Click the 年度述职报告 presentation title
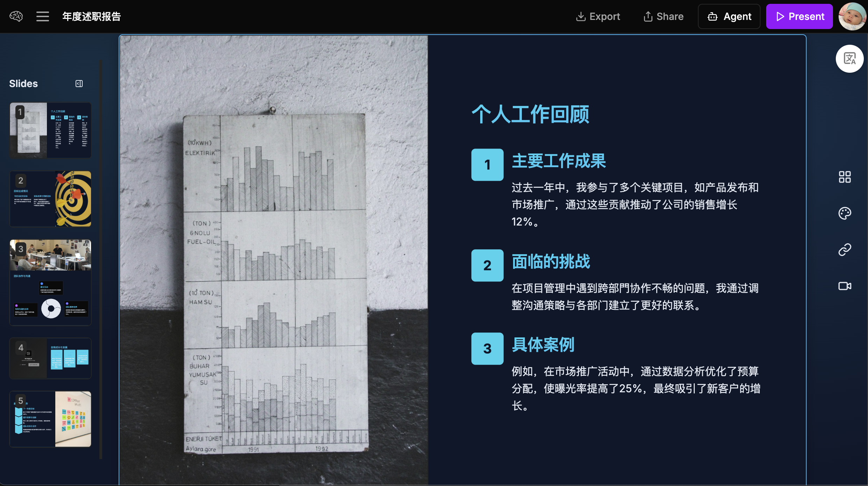Screen dimensions: 868x486 (91, 16)
